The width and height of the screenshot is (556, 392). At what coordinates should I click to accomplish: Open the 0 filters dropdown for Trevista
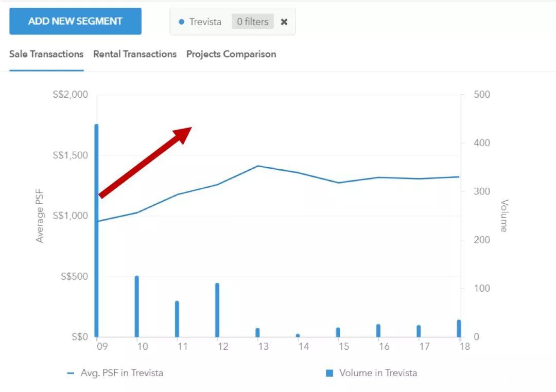(x=252, y=22)
